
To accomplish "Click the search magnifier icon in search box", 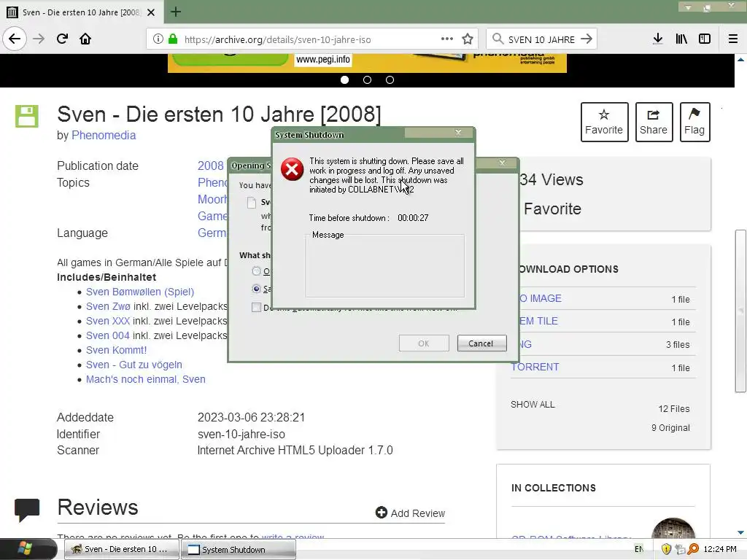I will (498, 39).
